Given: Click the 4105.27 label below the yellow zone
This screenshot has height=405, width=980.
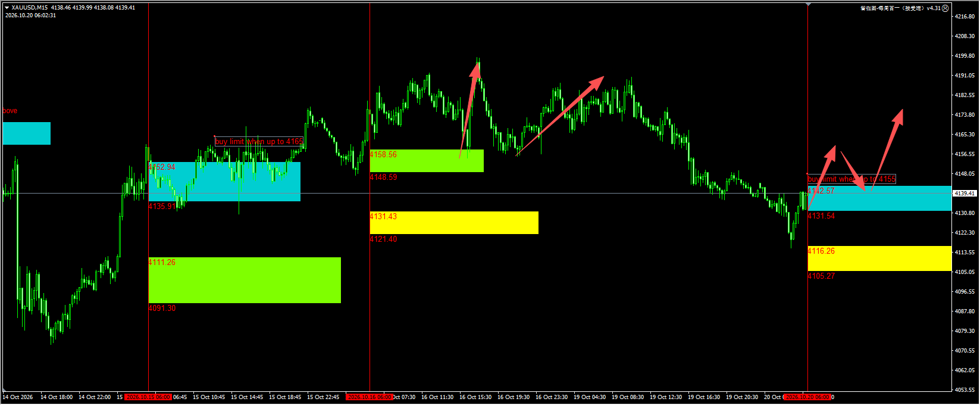Looking at the screenshot, I should coord(821,276).
